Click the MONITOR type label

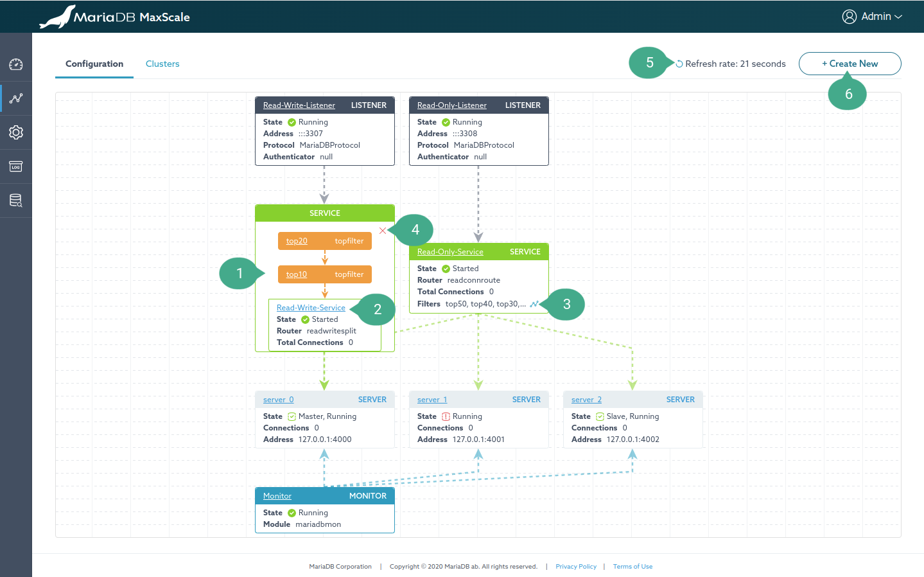[368, 496]
